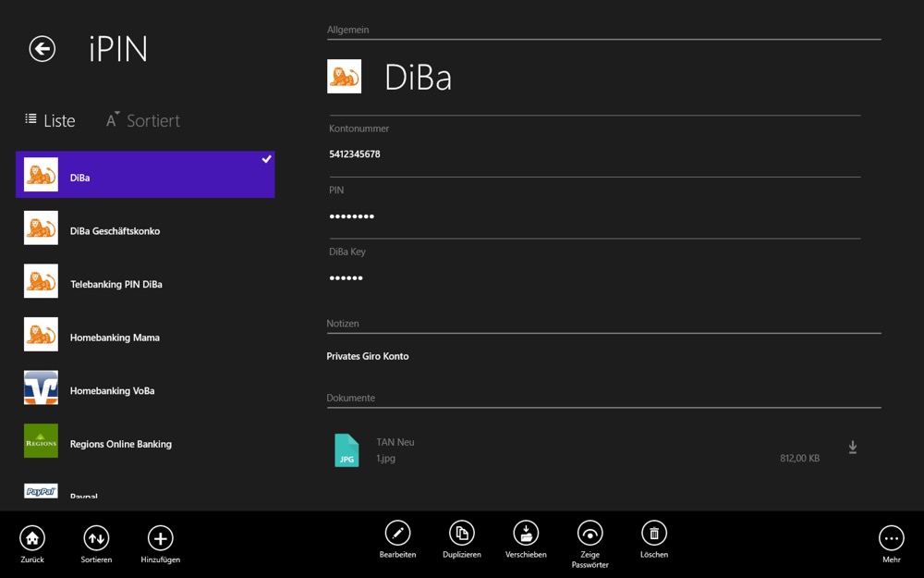Click the masked PIN field
Screen dimensions: 924x578
[x=352, y=216]
